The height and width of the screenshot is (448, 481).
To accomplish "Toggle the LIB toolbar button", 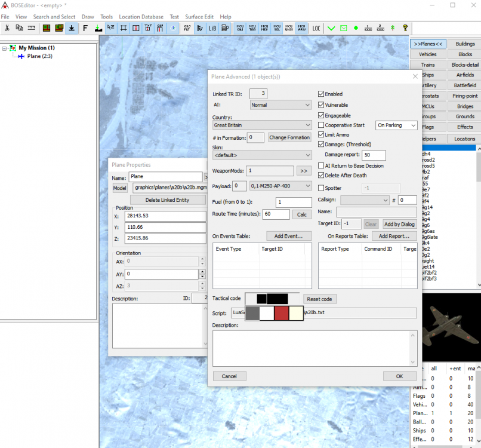I will coord(212,28).
